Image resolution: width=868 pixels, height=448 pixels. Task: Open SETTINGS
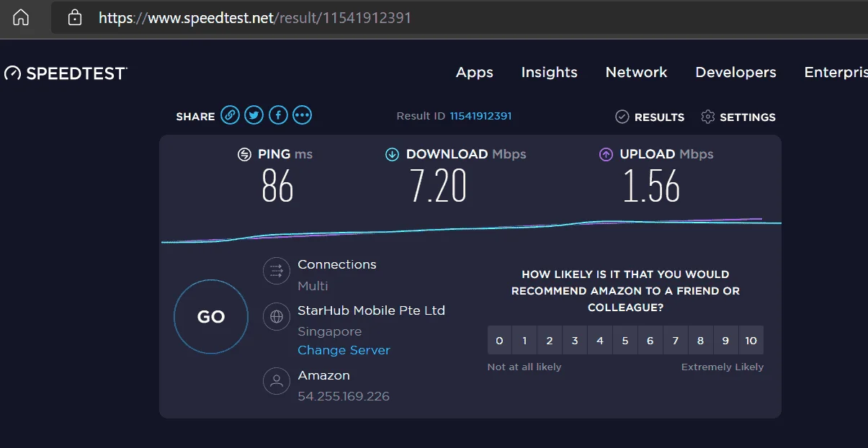pos(748,117)
